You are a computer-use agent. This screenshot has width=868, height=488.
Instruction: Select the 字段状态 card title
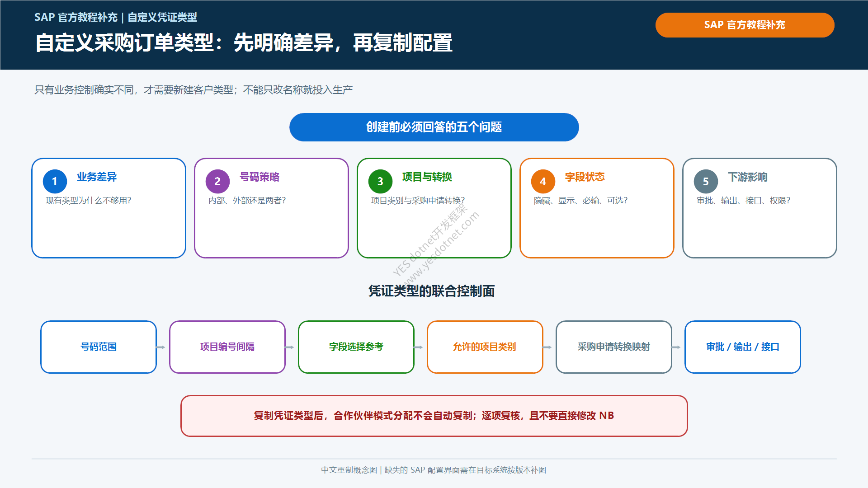click(x=585, y=177)
